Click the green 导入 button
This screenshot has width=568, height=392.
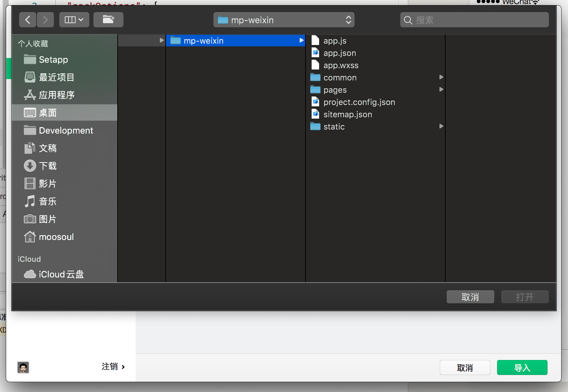522,367
